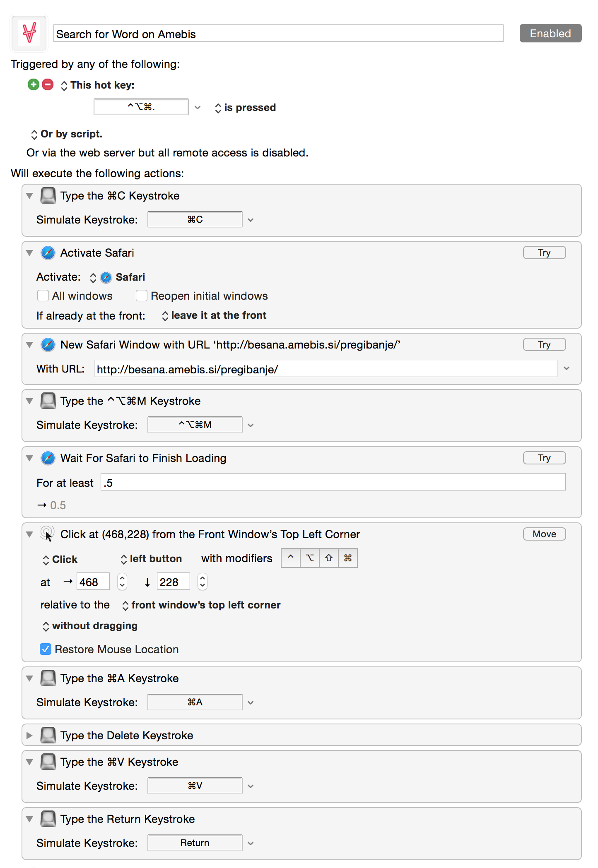Click the red remove trigger minus icon

(x=48, y=84)
